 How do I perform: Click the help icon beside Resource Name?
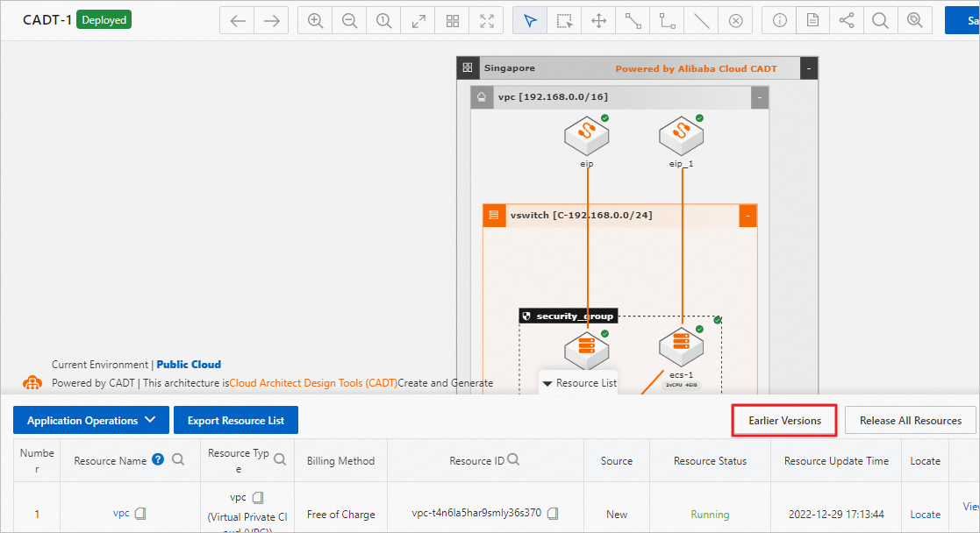158,459
